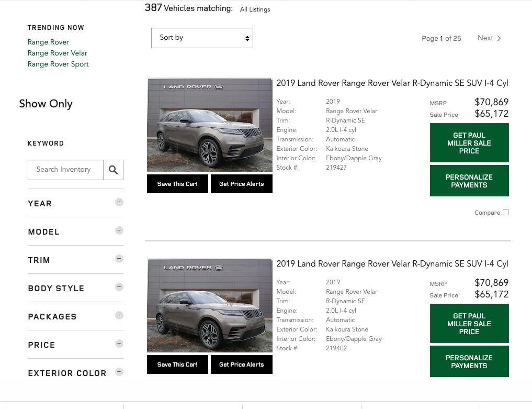Click '387 Vehicles matching:' count text
The image size is (532, 409).
(x=189, y=8)
